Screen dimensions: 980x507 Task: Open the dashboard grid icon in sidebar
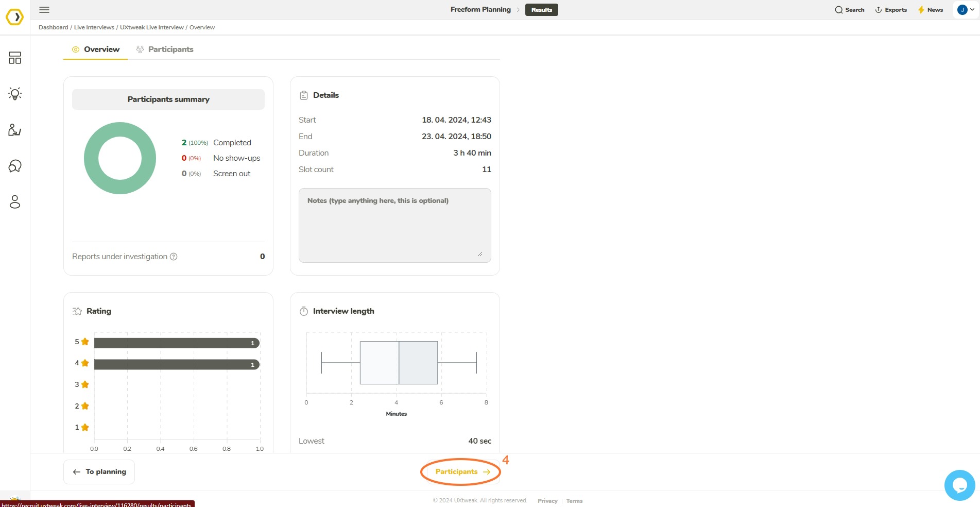click(14, 58)
